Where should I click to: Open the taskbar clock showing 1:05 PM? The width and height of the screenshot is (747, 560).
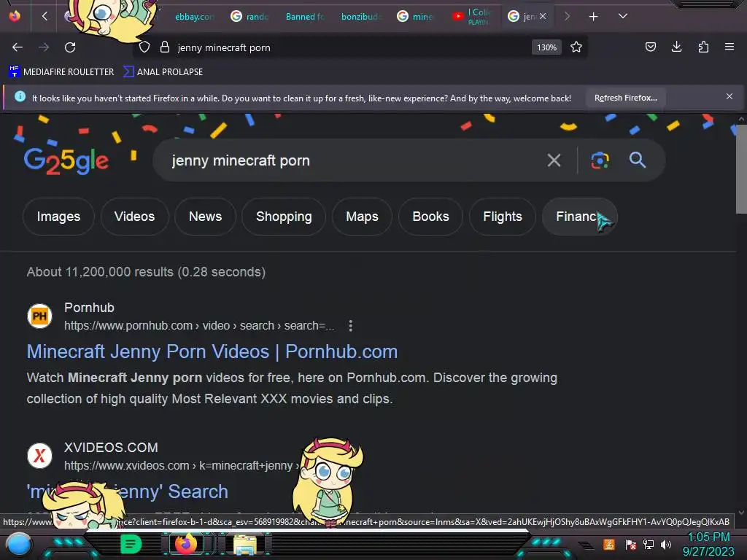point(708,544)
